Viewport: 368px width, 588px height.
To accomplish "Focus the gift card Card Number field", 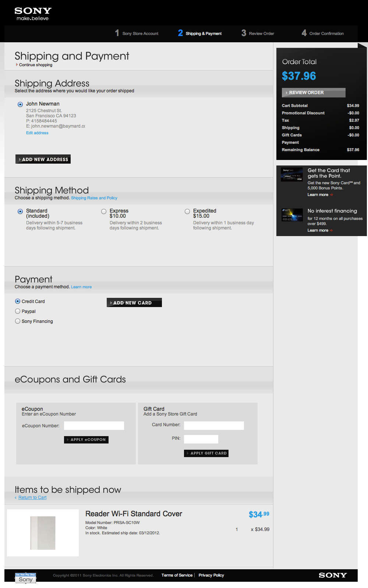I will tap(214, 425).
